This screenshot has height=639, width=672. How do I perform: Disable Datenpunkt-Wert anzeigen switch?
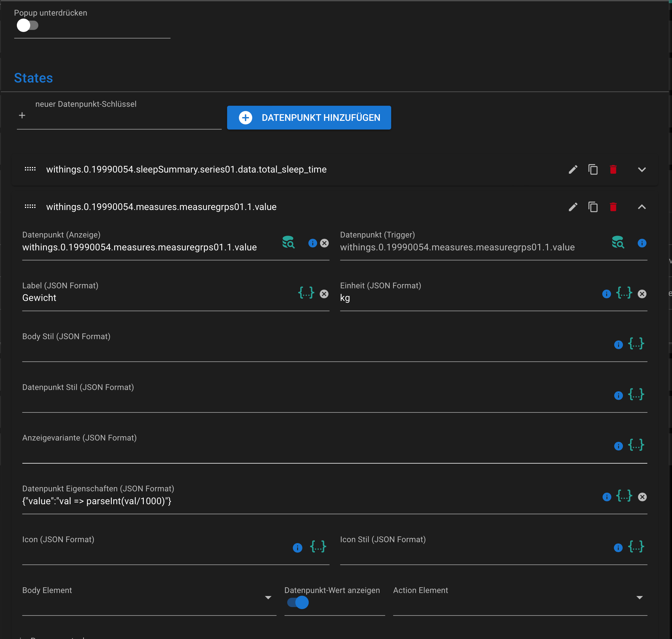click(x=298, y=603)
